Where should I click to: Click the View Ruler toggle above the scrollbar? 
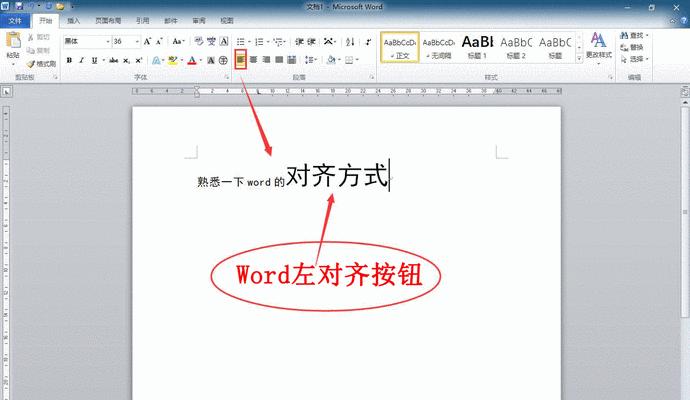tap(685, 92)
